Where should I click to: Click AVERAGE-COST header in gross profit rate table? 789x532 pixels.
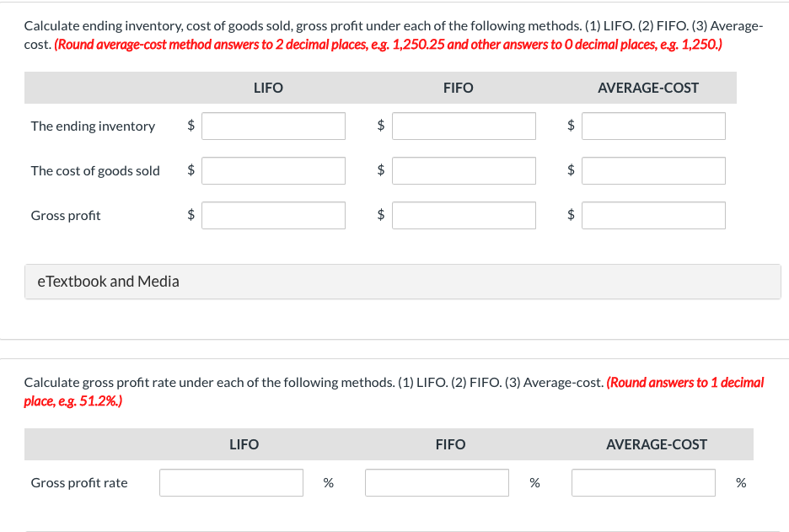[657, 444]
